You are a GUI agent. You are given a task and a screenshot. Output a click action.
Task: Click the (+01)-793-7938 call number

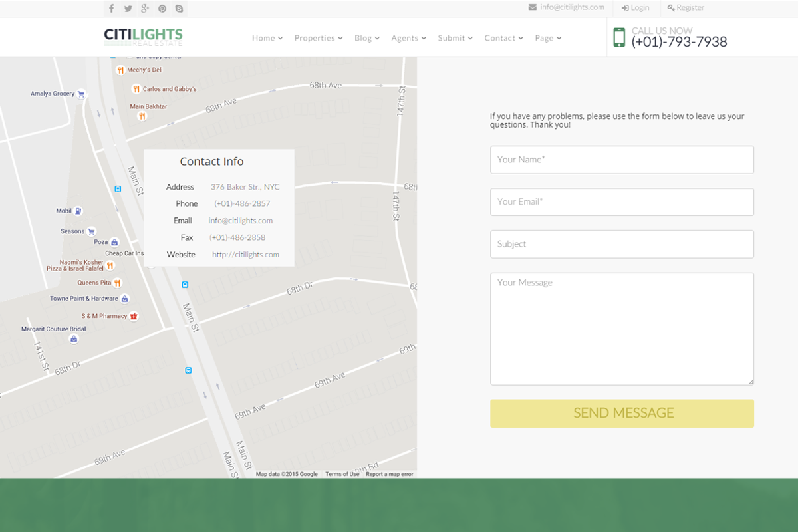(679, 42)
